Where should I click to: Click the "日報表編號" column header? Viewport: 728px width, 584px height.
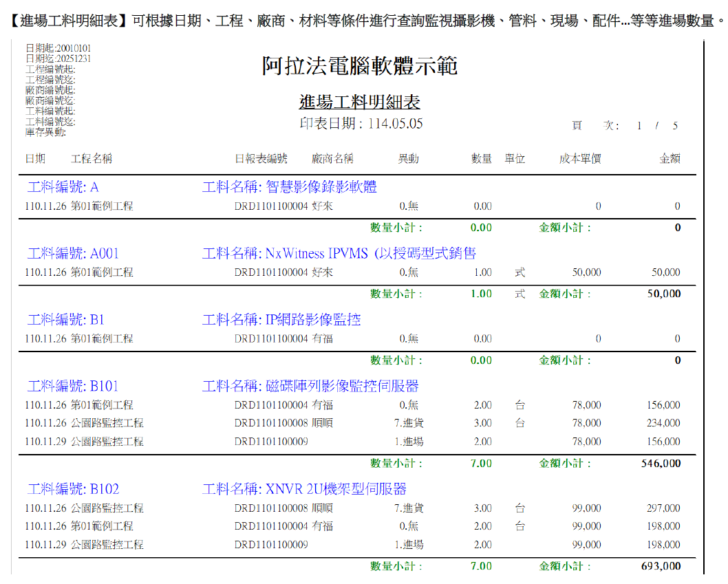coord(261,159)
